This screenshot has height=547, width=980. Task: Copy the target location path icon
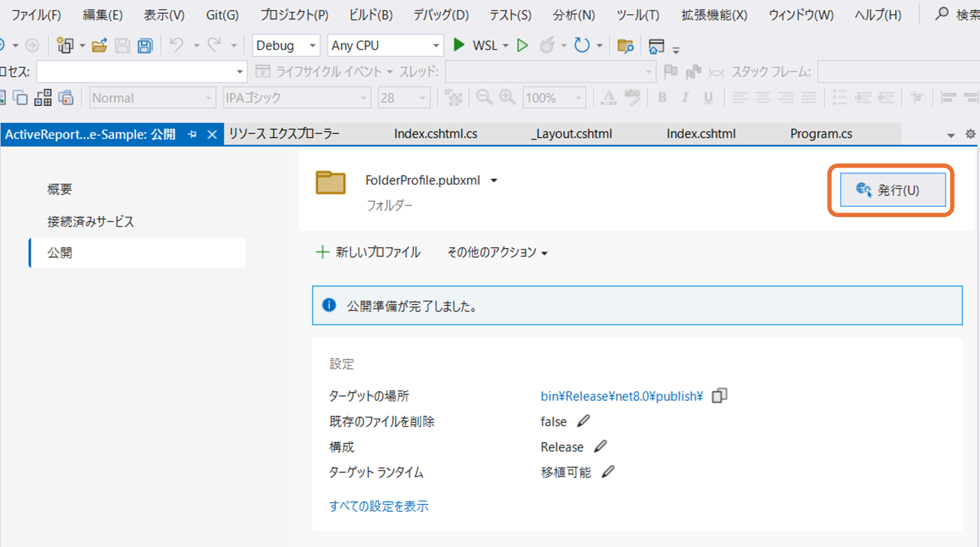(720, 395)
